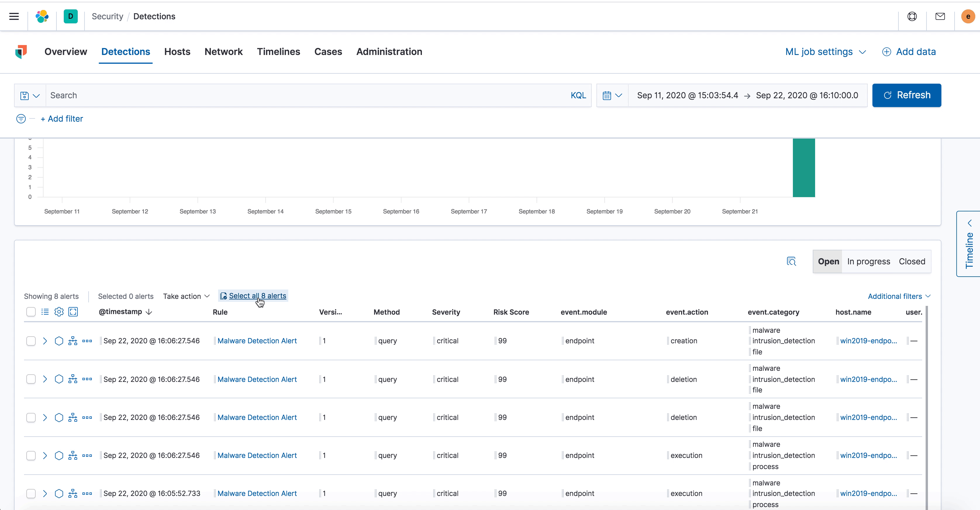The width and height of the screenshot is (980, 510).
Task: Open the Take action dropdown
Action: (186, 296)
